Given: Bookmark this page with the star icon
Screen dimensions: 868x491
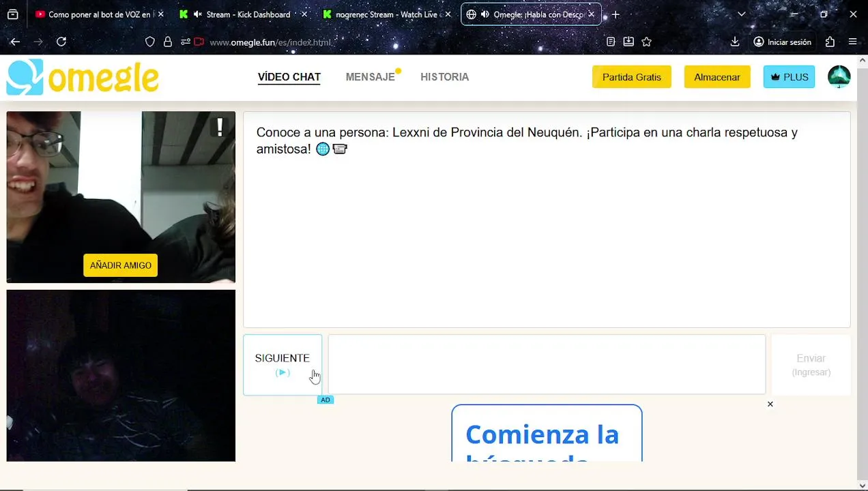Looking at the screenshot, I should point(647,42).
